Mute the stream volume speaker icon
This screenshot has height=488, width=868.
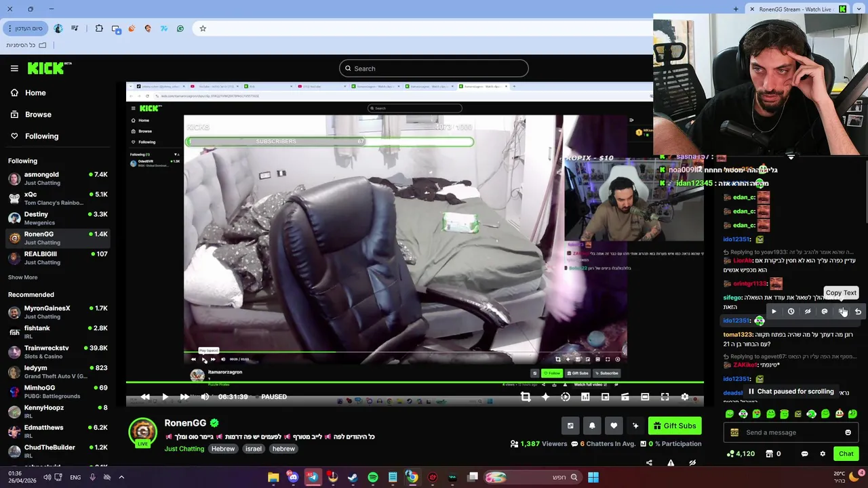tap(205, 396)
